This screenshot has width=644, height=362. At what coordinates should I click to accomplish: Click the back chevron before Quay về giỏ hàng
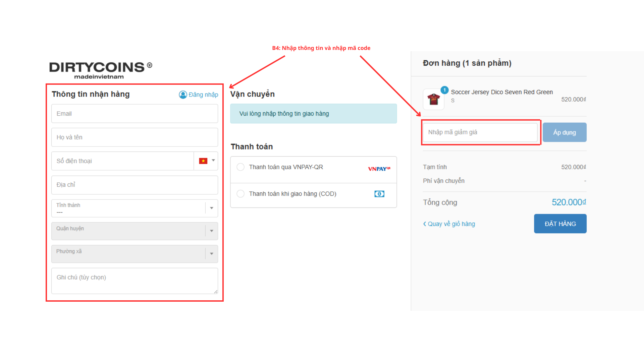pyautogui.click(x=425, y=224)
